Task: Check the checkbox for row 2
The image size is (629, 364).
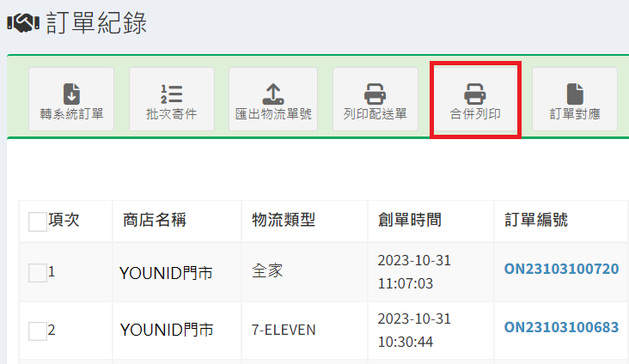Action: [38, 331]
